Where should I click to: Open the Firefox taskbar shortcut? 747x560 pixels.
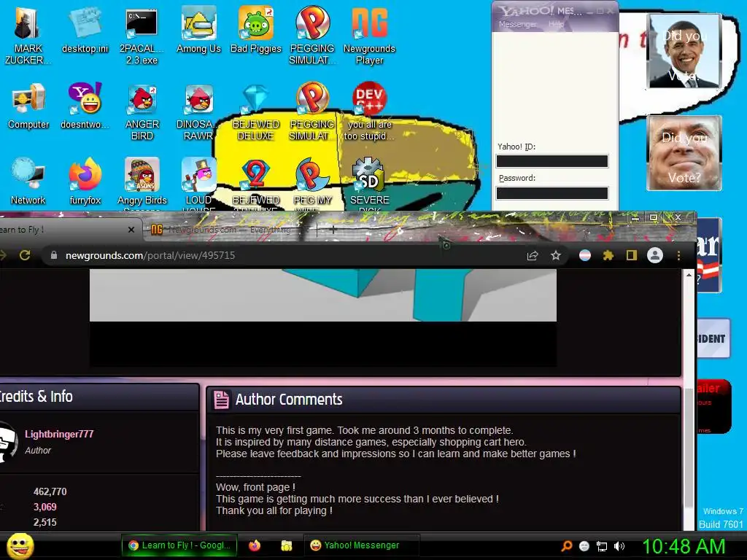click(x=255, y=545)
